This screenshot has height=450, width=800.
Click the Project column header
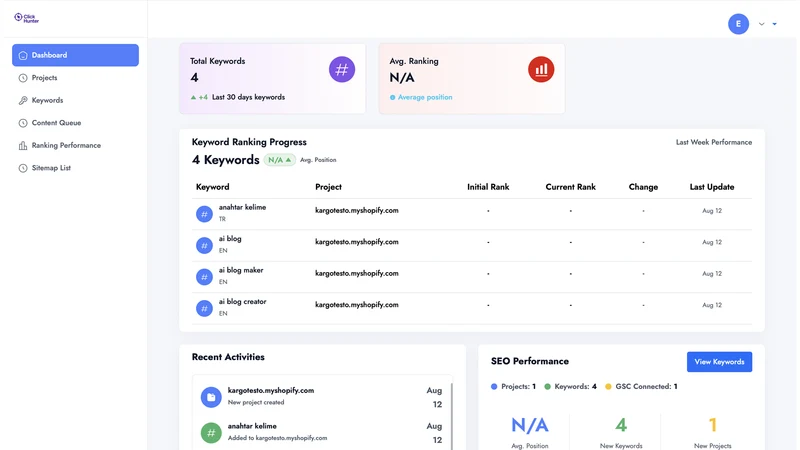pos(328,187)
